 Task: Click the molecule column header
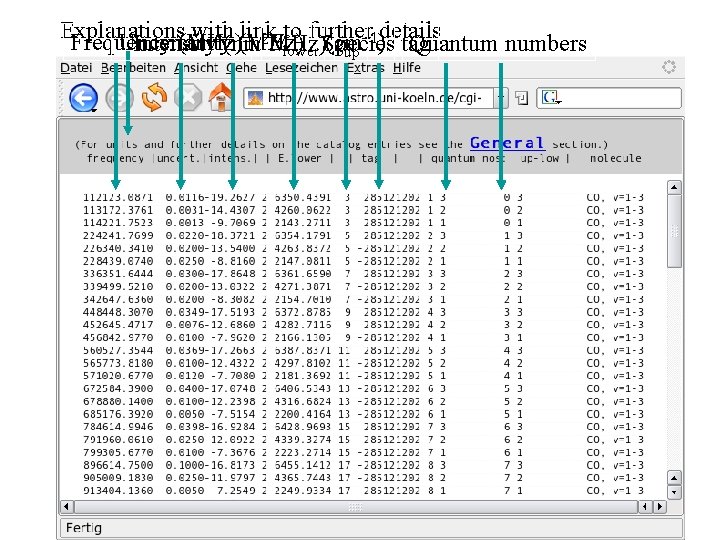tap(616, 158)
